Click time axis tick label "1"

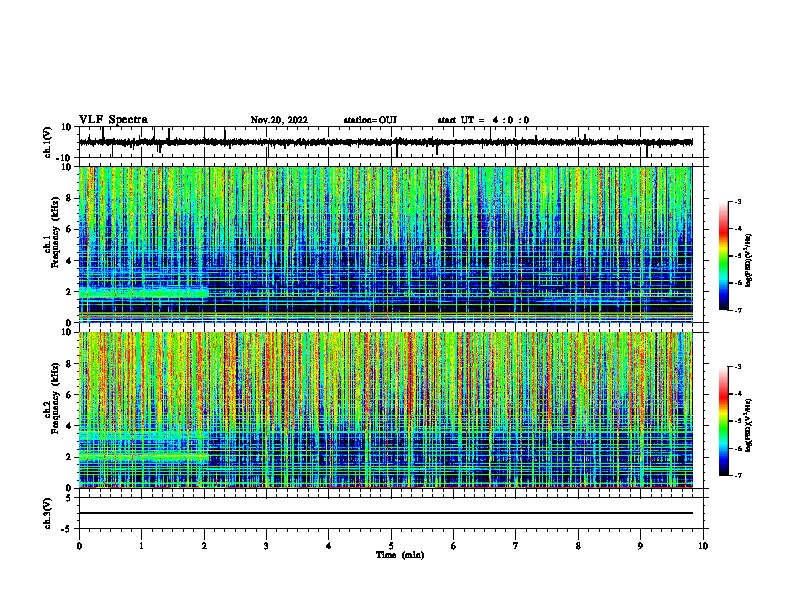[x=141, y=546]
